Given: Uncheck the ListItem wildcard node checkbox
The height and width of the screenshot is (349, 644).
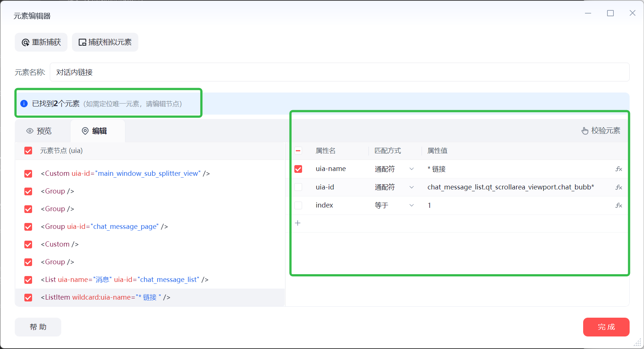Looking at the screenshot, I should (28, 297).
